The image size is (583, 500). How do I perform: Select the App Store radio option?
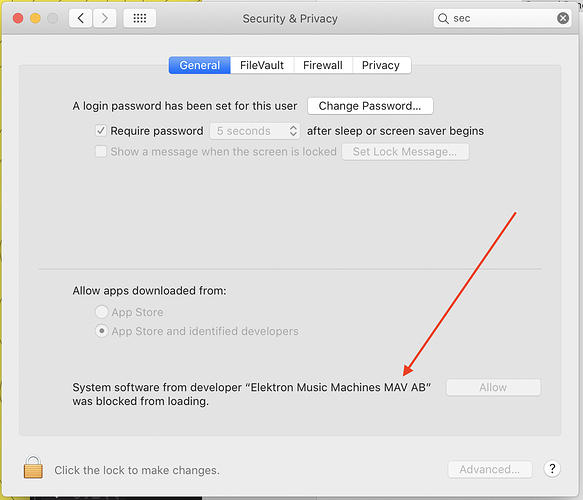pyautogui.click(x=102, y=312)
